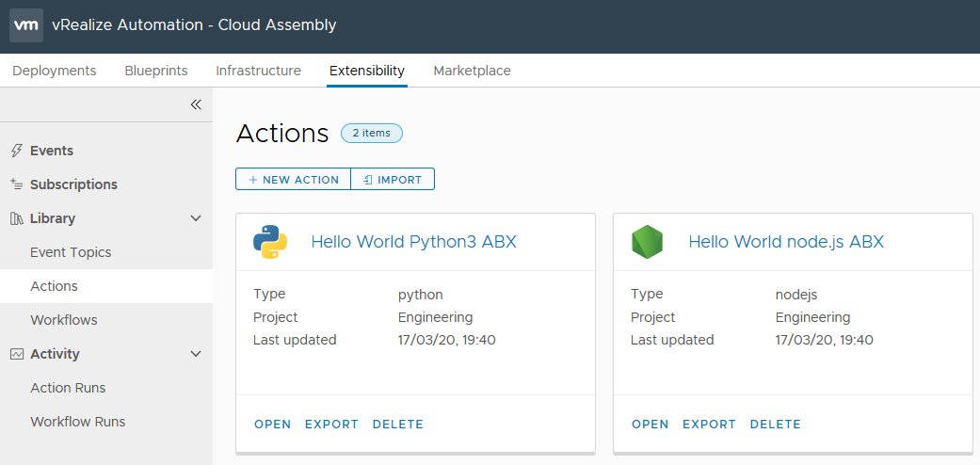
Task: Open Hello World Python3 ABX title link
Action: [414, 242]
